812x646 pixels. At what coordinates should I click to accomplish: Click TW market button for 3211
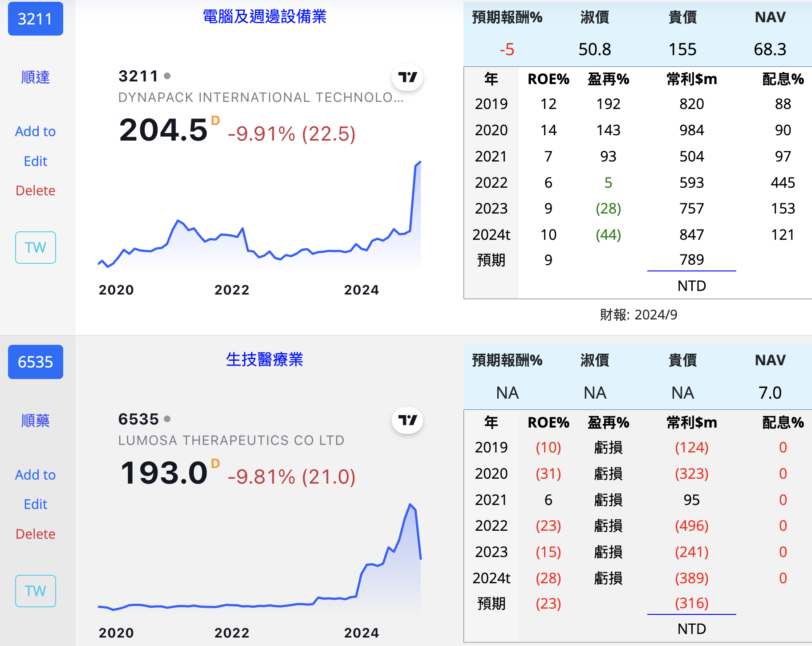36,247
